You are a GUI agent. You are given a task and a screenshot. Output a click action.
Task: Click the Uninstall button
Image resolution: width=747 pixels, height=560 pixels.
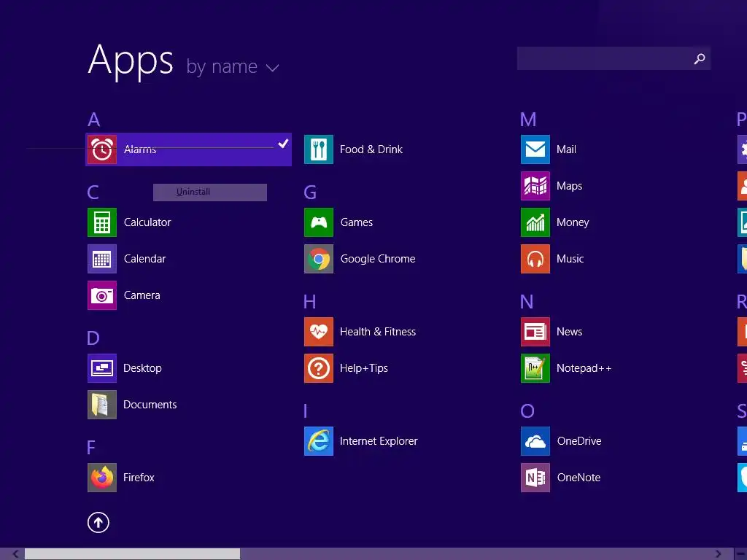coord(210,192)
